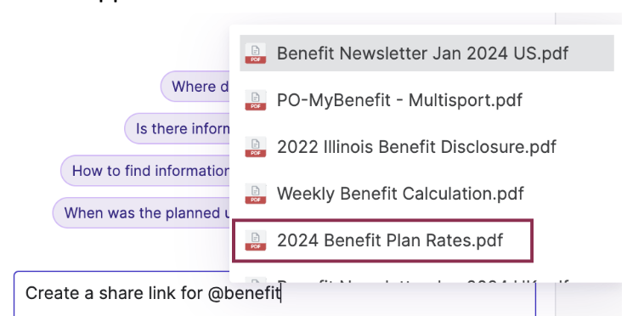This screenshot has width=644, height=316.
Task: Click 'Is there inform...' suggested prompt
Action: 177,128
